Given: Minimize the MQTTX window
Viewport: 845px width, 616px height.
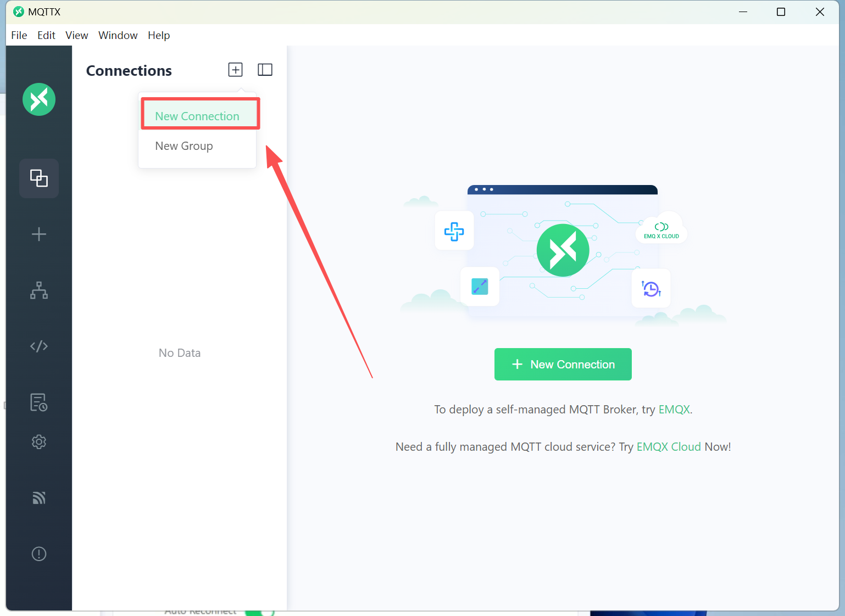Looking at the screenshot, I should [x=743, y=12].
